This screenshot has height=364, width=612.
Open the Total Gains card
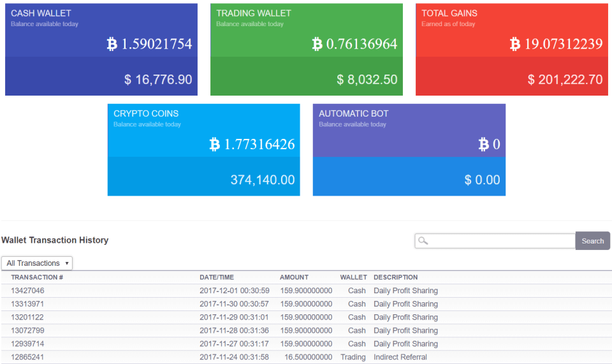coord(512,50)
